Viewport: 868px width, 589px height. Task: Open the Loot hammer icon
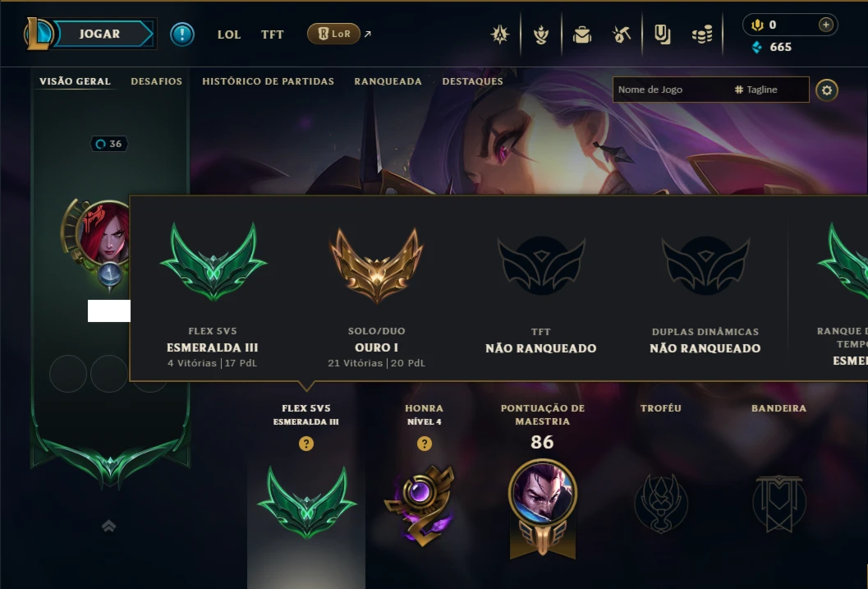(x=622, y=35)
